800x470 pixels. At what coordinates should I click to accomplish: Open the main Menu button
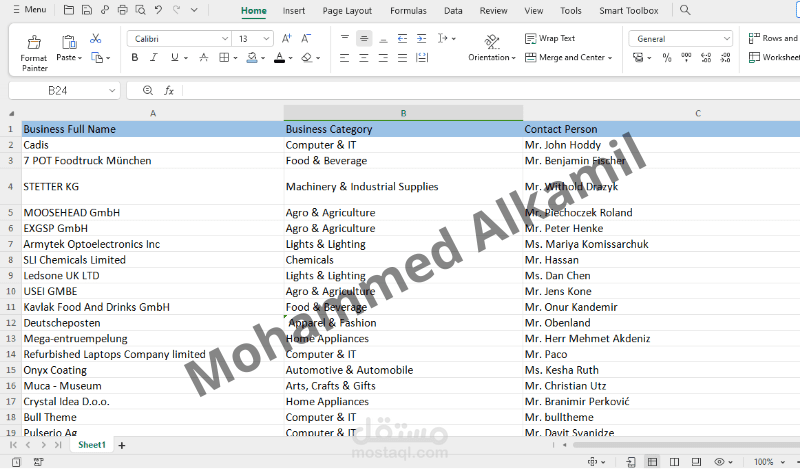point(30,10)
